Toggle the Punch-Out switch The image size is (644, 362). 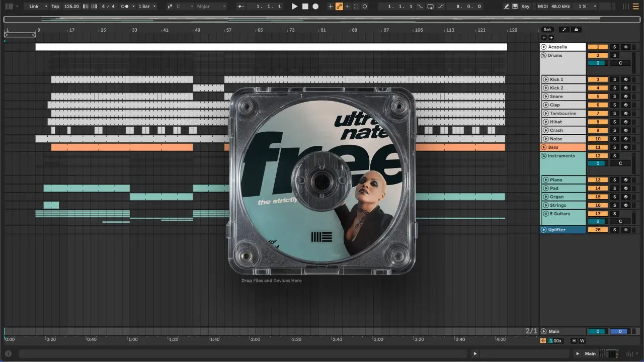pyautogui.click(x=441, y=7)
